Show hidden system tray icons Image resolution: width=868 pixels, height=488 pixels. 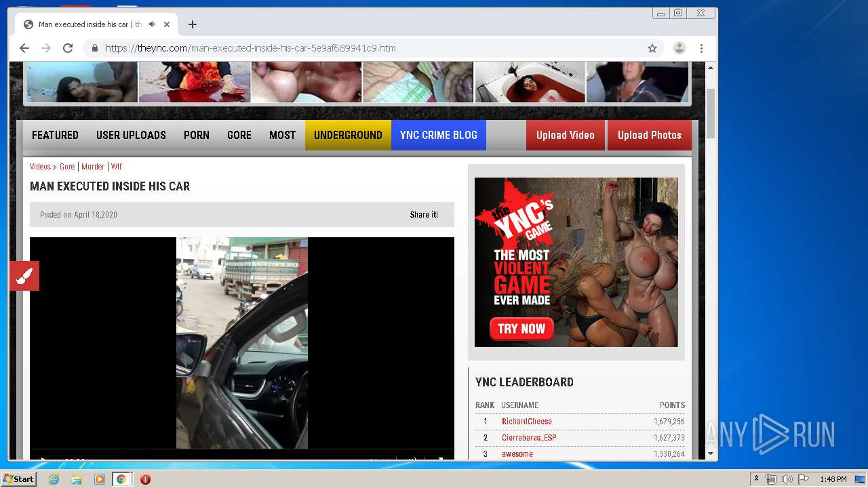point(756,479)
